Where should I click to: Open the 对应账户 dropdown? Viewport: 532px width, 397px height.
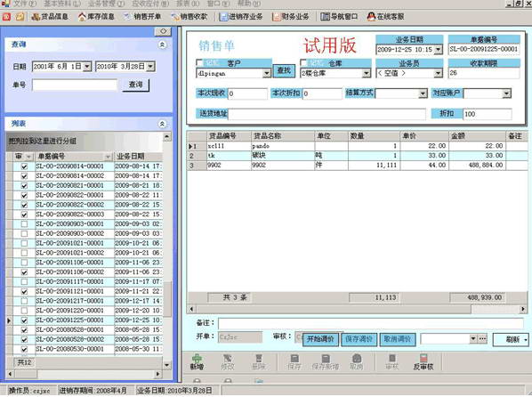[x=506, y=93]
